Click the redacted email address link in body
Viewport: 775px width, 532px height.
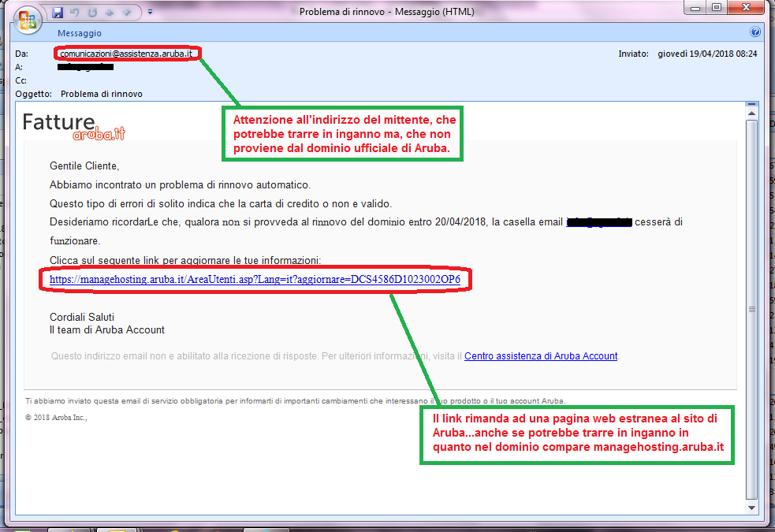tap(599, 222)
